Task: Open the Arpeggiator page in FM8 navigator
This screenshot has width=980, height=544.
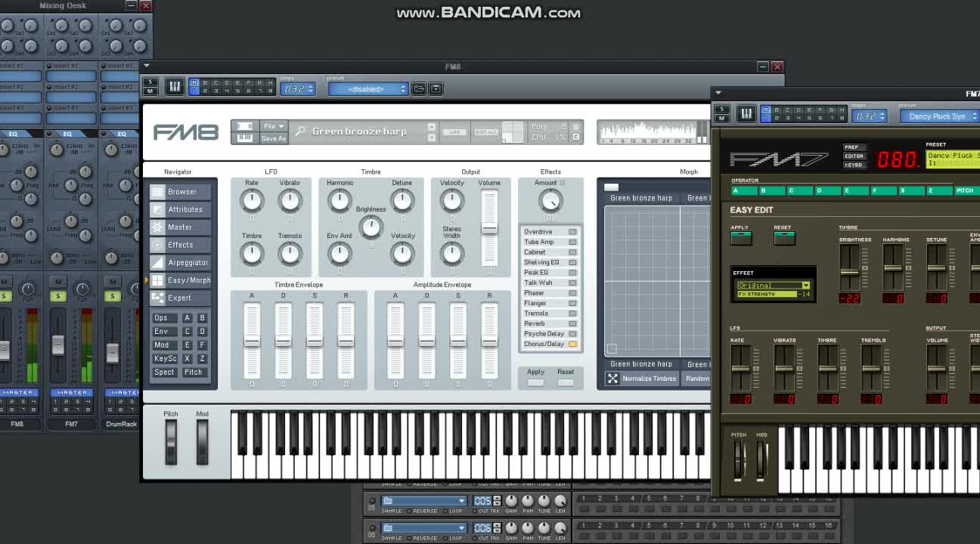Action: tap(180, 262)
